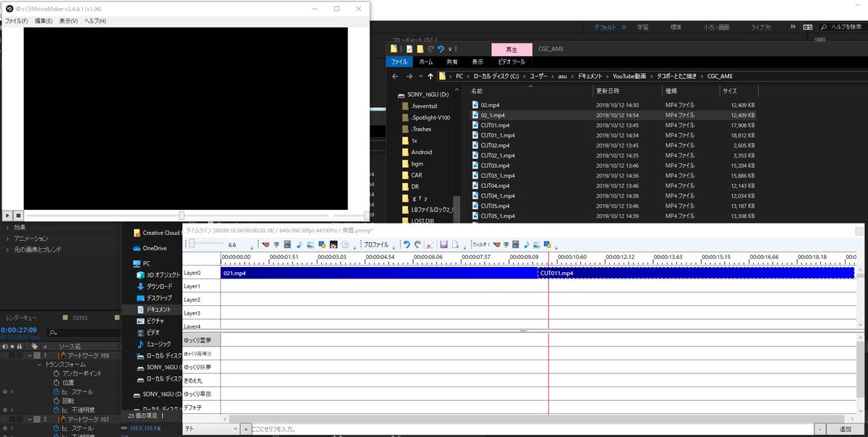
Task: Open the ファイル tab in Explorer ribbon
Action: 400,61
